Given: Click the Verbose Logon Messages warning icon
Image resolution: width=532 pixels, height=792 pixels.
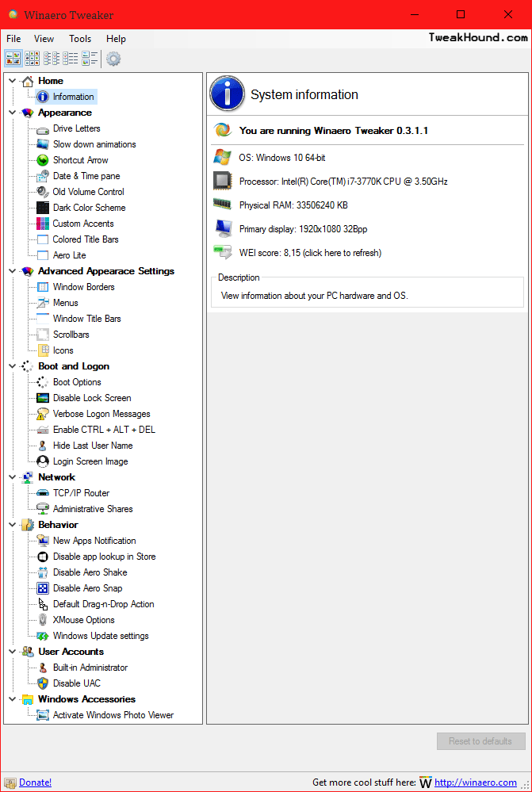Looking at the screenshot, I should pos(43,414).
